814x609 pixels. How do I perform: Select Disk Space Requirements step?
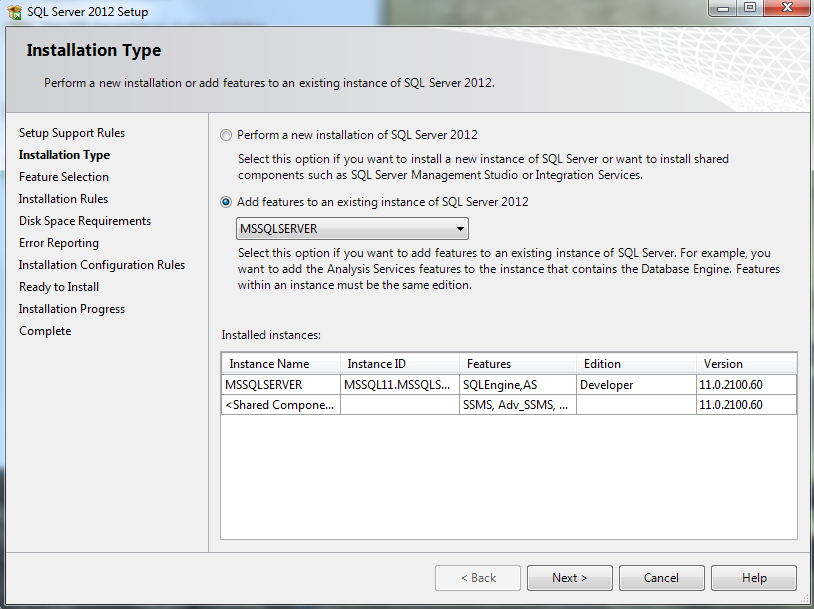(85, 221)
